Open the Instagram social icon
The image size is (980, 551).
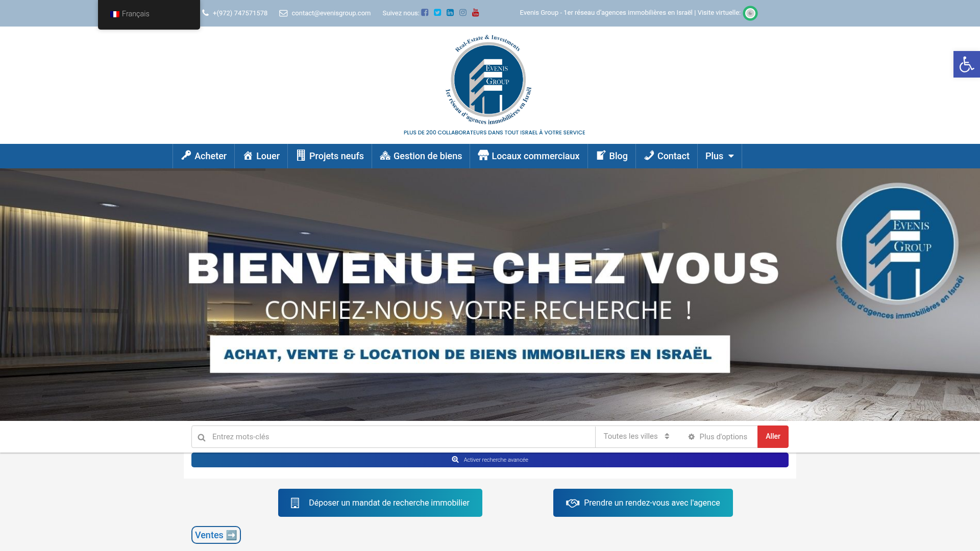(463, 13)
